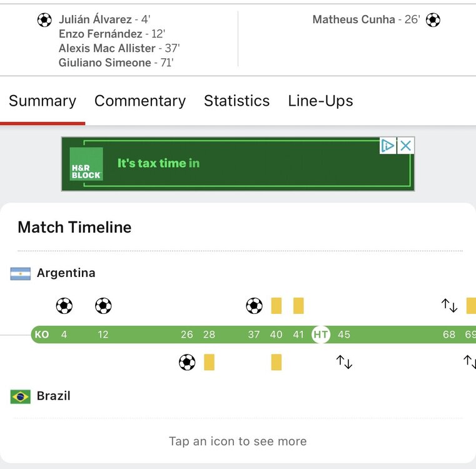Click the Argentina team name in timeline
The height and width of the screenshot is (469, 476).
(x=66, y=273)
